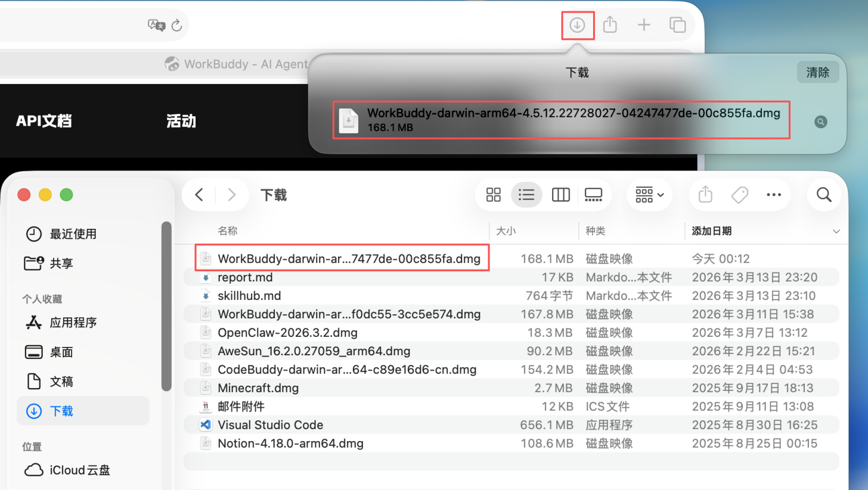This screenshot has height=490, width=868.
Task: Open 最近使用 in the Finder sidebar
Action: pyautogui.click(x=73, y=234)
